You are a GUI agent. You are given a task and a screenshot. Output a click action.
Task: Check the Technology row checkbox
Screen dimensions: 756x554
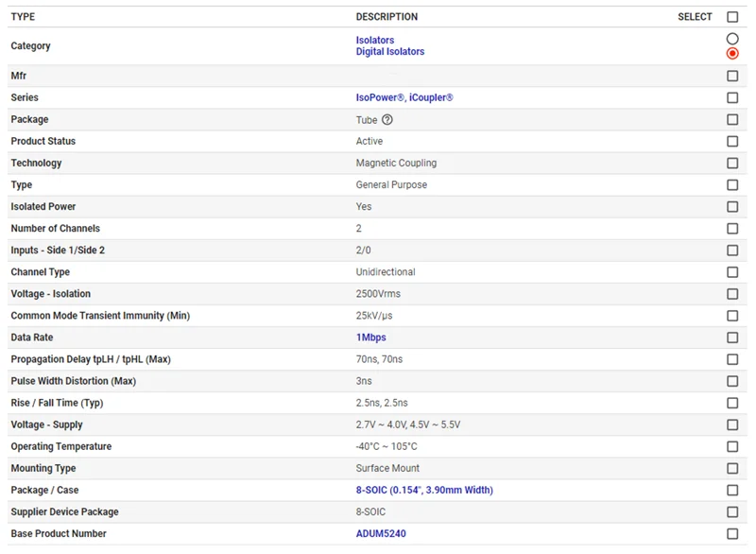point(731,163)
